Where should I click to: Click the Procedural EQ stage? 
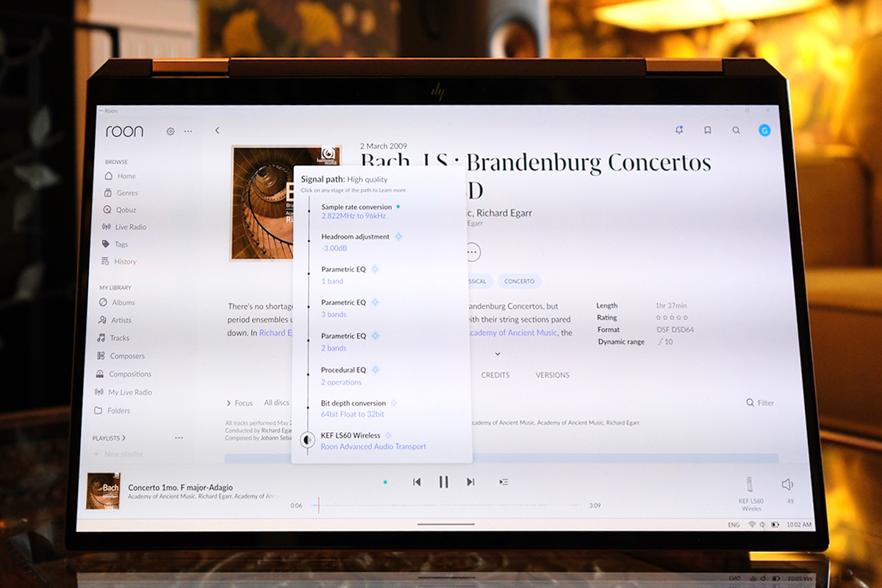tap(343, 370)
